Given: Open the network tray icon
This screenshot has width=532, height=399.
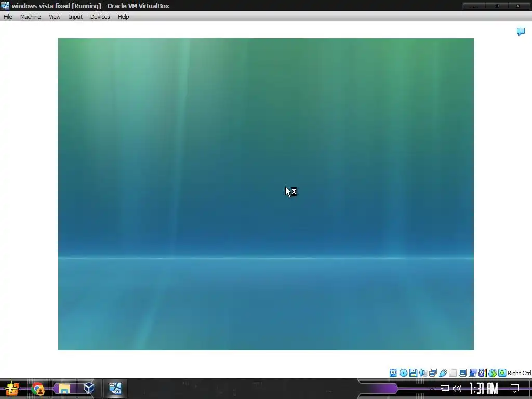Looking at the screenshot, I should [445, 389].
